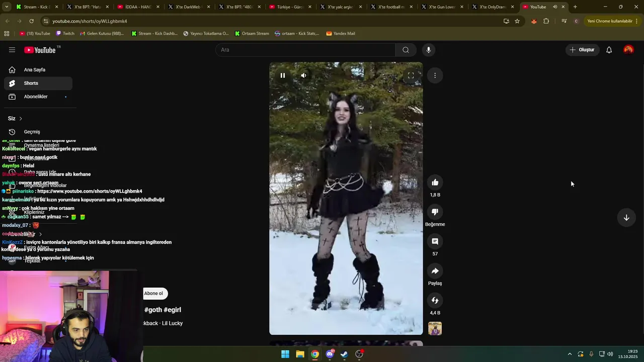Open the Oluştur create button

coord(582,50)
